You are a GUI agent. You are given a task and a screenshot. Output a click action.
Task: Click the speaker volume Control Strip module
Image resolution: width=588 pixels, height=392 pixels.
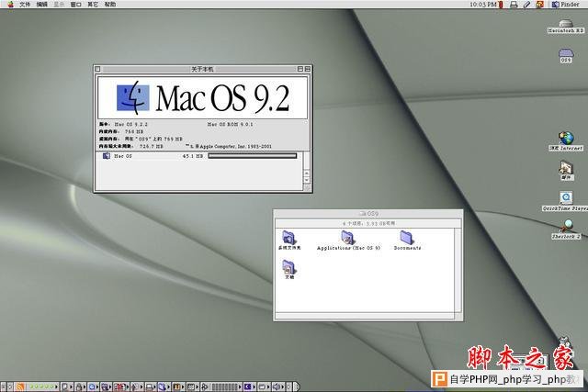[x=277, y=386]
